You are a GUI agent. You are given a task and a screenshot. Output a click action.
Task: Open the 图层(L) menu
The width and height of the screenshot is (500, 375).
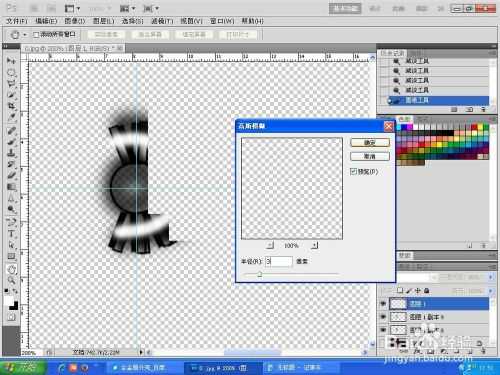pos(104,21)
